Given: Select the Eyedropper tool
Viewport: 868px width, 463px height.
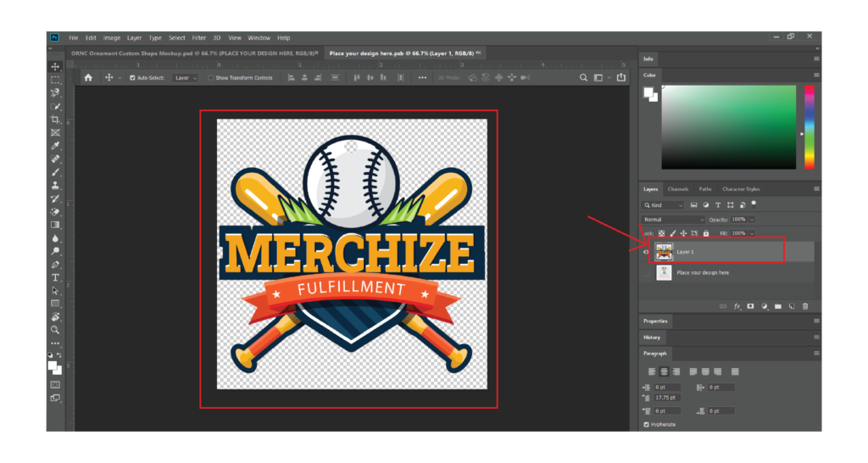Looking at the screenshot, I should click(55, 146).
